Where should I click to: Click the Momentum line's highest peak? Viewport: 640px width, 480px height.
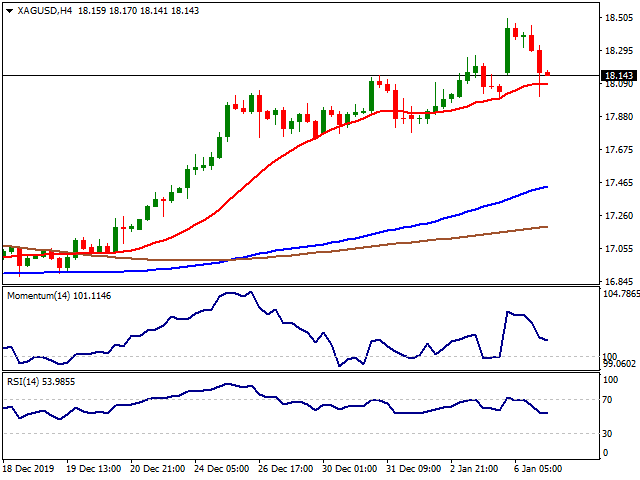[251, 292]
